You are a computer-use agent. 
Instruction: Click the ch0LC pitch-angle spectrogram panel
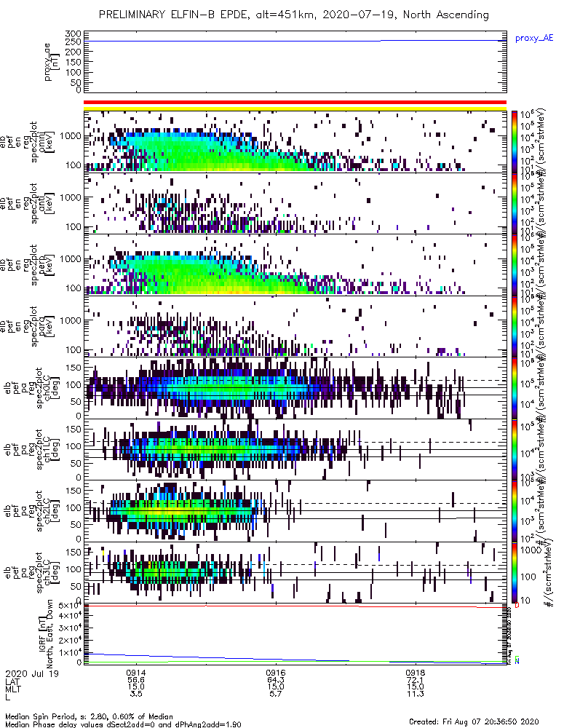[x=295, y=388]
